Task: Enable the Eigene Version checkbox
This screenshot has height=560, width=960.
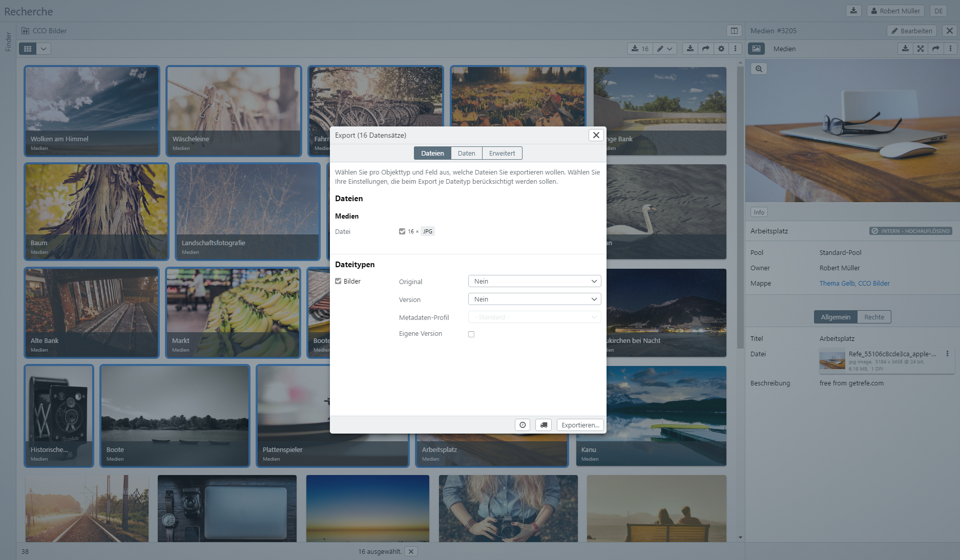Action: pyautogui.click(x=471, y=334)
